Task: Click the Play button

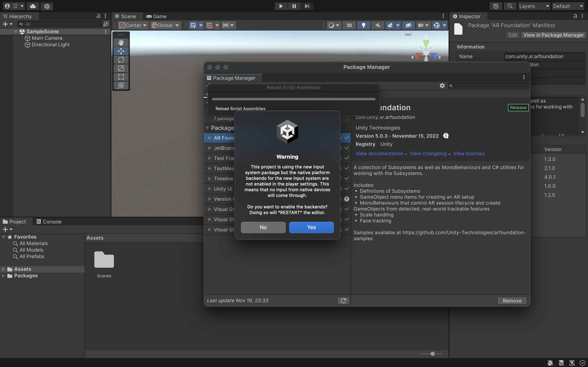Action: click(x=281, y=6)
